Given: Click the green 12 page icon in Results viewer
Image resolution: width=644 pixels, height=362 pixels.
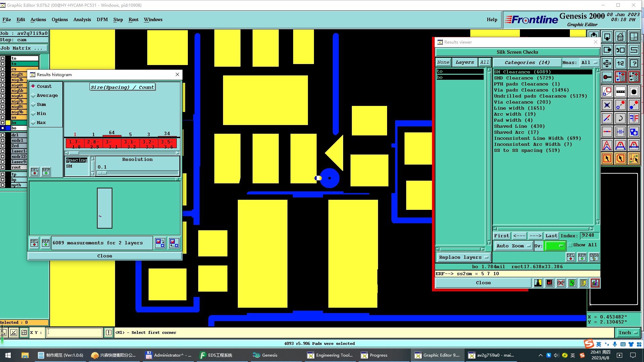Looking at the screenshot, I should coord(572,283).
